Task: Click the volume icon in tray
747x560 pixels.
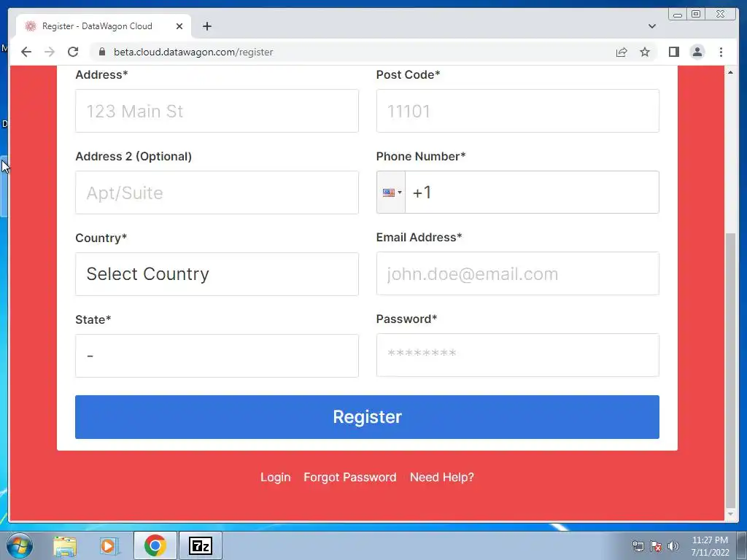Action: pos(673,546)
